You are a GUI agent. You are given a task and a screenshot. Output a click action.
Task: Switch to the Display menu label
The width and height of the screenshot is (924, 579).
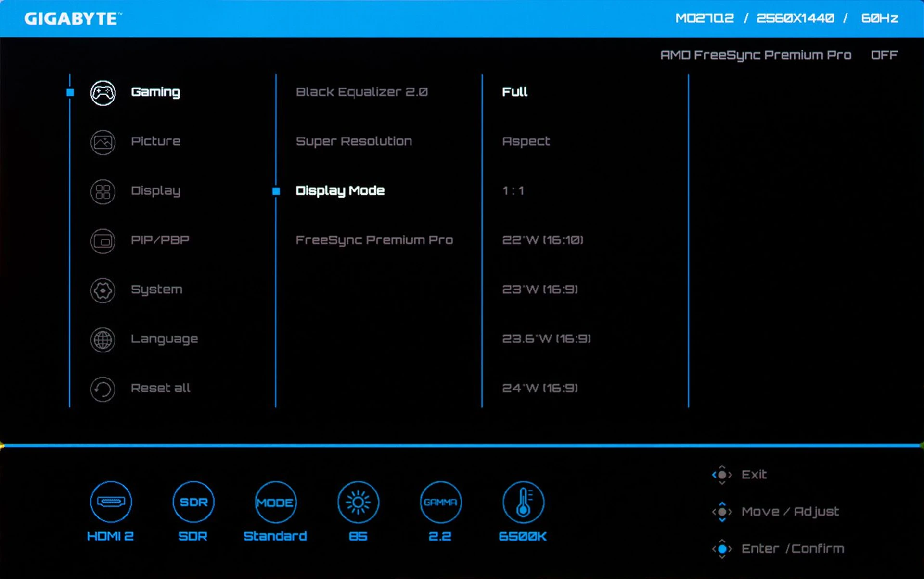coord(155,191)
